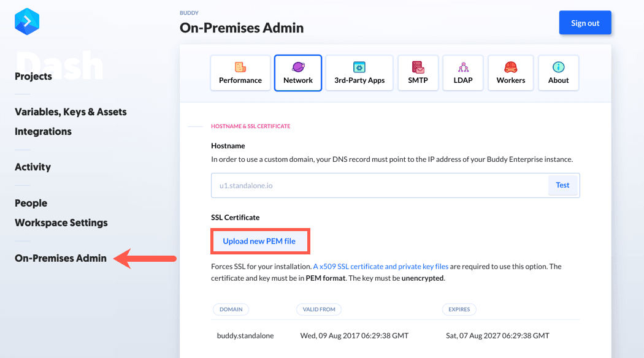Open the x509 SSL certificate link
This screenshot has height=358, width=644.
point(380,266)
